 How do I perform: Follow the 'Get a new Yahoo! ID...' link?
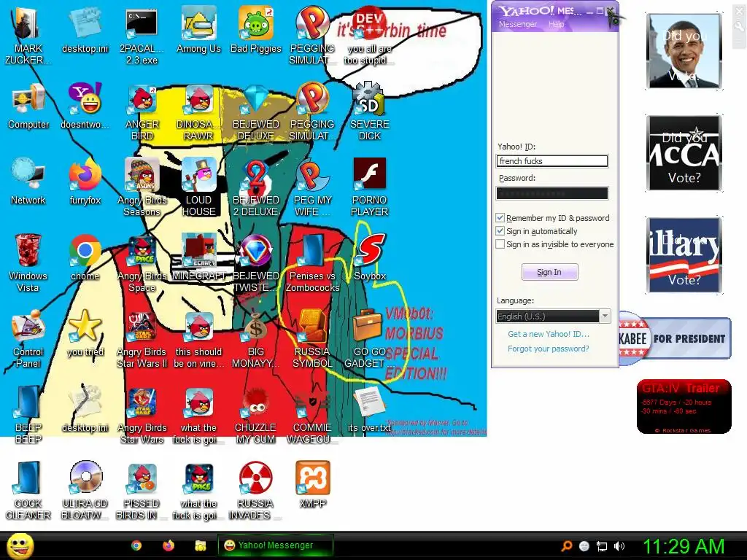[549, 334]
